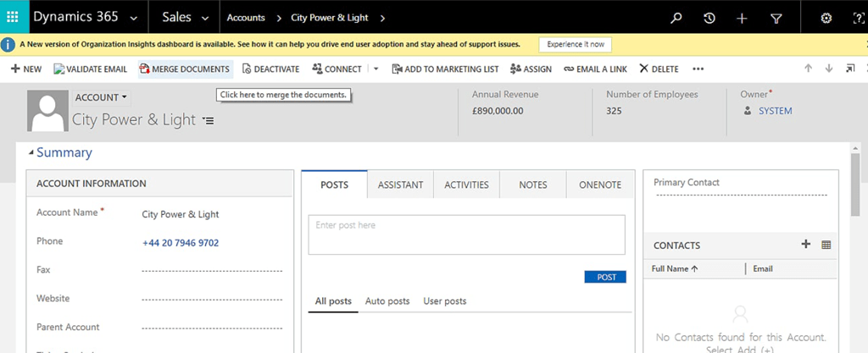The image size is (868, 353).
Task: Click the quick create plus icon
Action: (x=742, y=19)
